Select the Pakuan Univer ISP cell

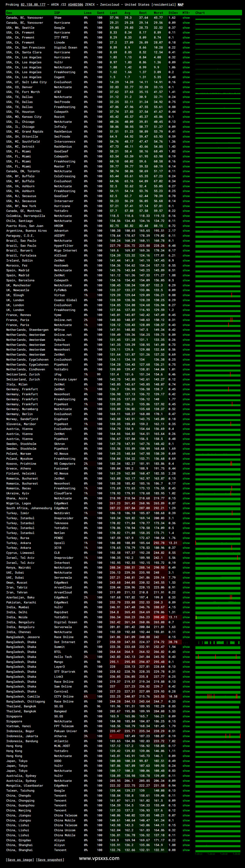point(65,731)
